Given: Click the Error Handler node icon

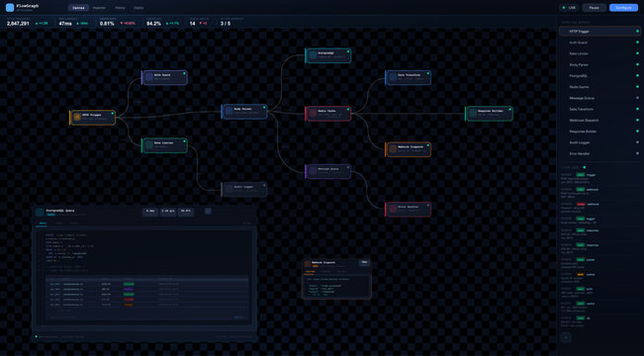Looking at the screenshot, I should click(x=393, y=209).
